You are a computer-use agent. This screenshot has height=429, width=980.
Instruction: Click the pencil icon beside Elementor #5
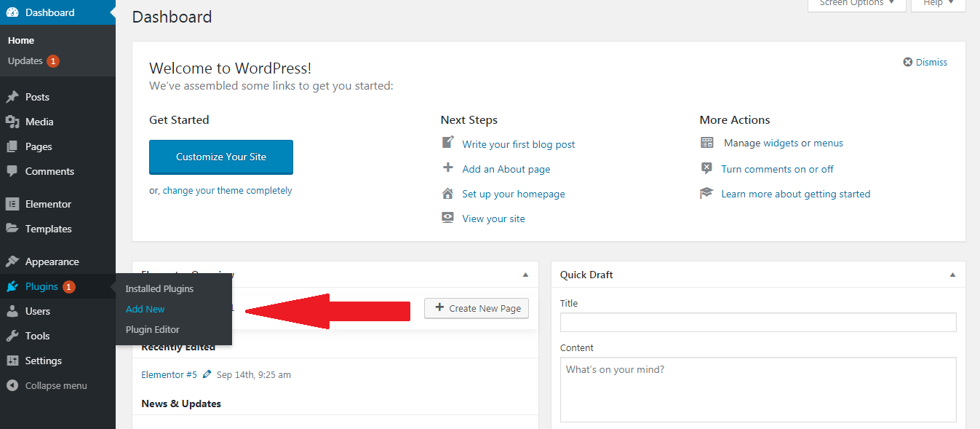(207, 374)
